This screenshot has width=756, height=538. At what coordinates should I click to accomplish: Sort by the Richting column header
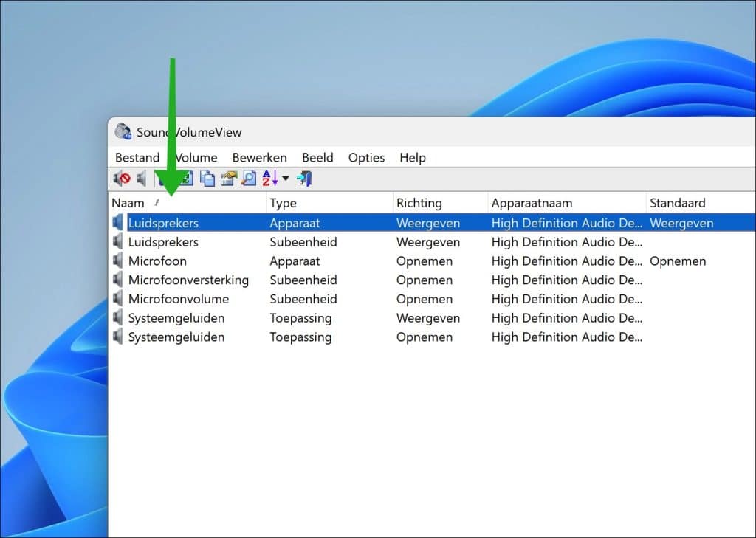441,203
